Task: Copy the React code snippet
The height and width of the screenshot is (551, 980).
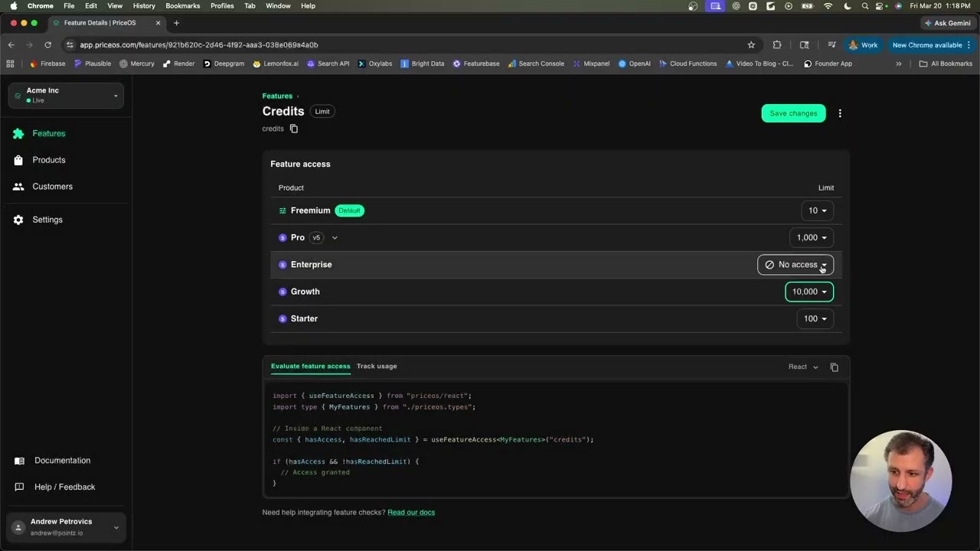Action: (835, 367)
